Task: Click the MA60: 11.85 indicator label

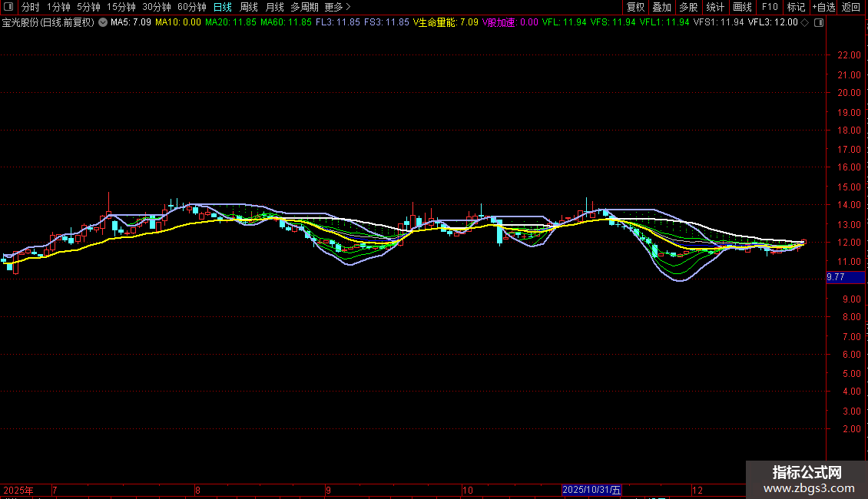Action: pyautogui.click(x=287, y=23)
